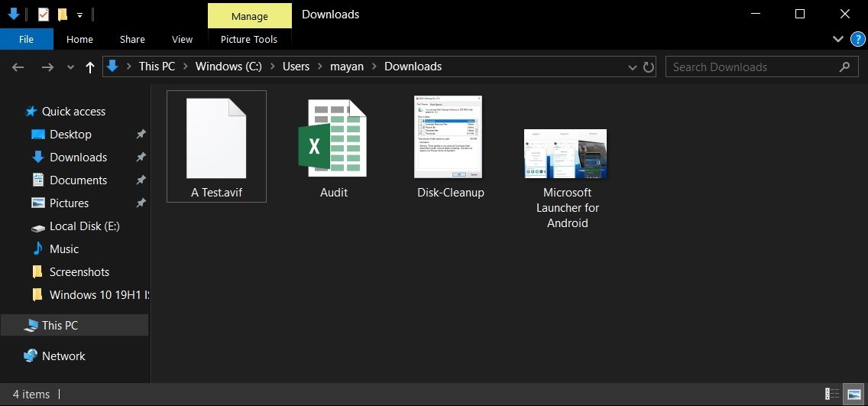
Task: Select the Audit Excel file icon
Action: tap(332, 138)
